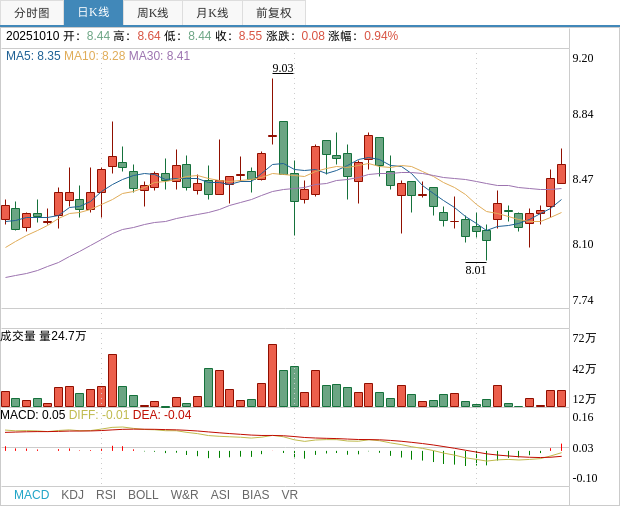The height and width of the screenshot is (506, 620).
Task: Switch to the ASI indicator
Action: (x=220, y=495)
